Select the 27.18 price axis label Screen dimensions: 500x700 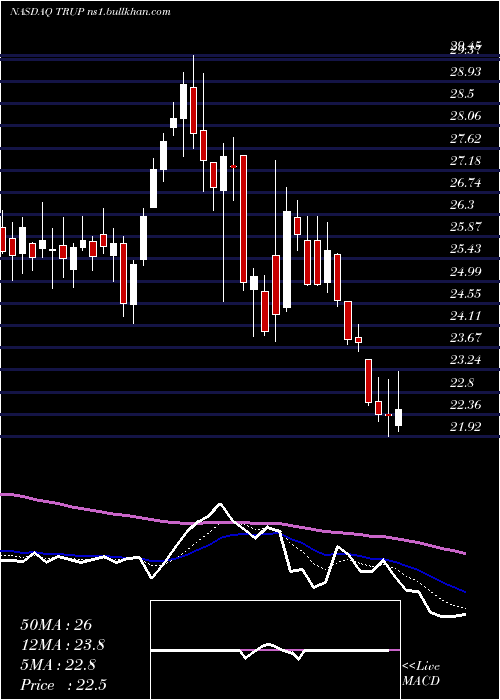click(x=466, y=160)
